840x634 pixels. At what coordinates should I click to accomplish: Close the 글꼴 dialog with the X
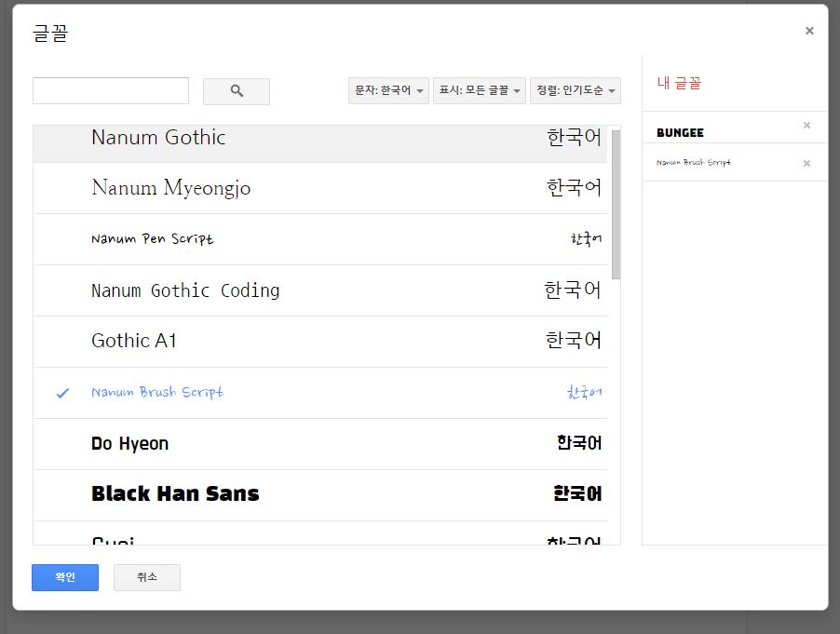[x=809, y=31]
